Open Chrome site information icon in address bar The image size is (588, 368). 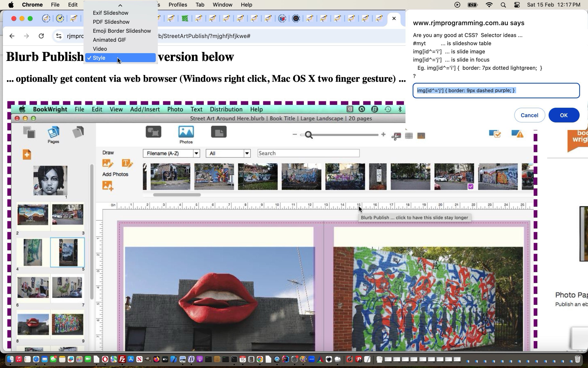point(59,36)
